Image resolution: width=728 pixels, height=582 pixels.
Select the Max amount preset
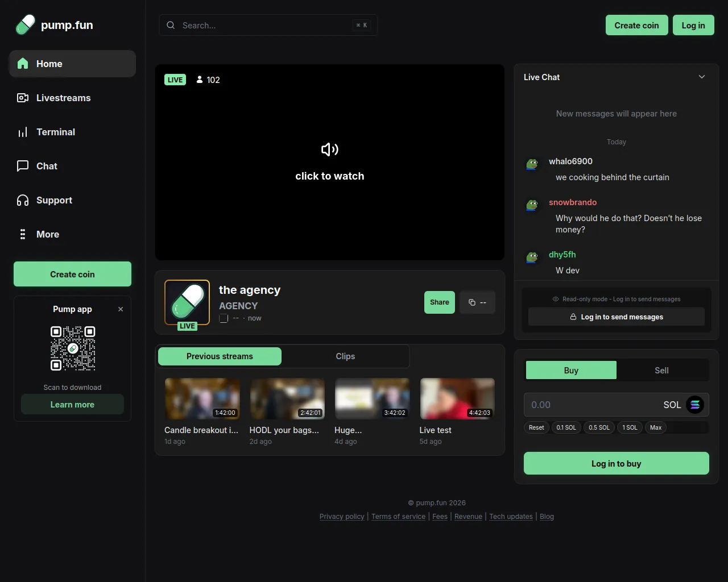pyautogui.click(x=656, y=427)
